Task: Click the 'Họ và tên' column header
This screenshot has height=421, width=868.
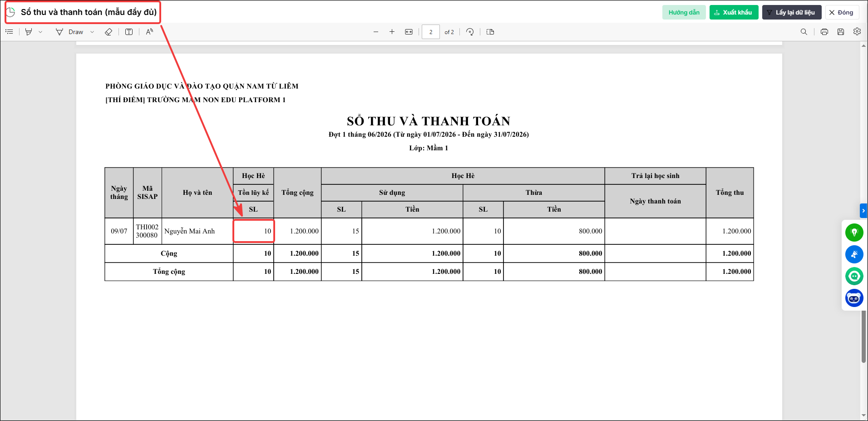Action: tap(197, 193)
